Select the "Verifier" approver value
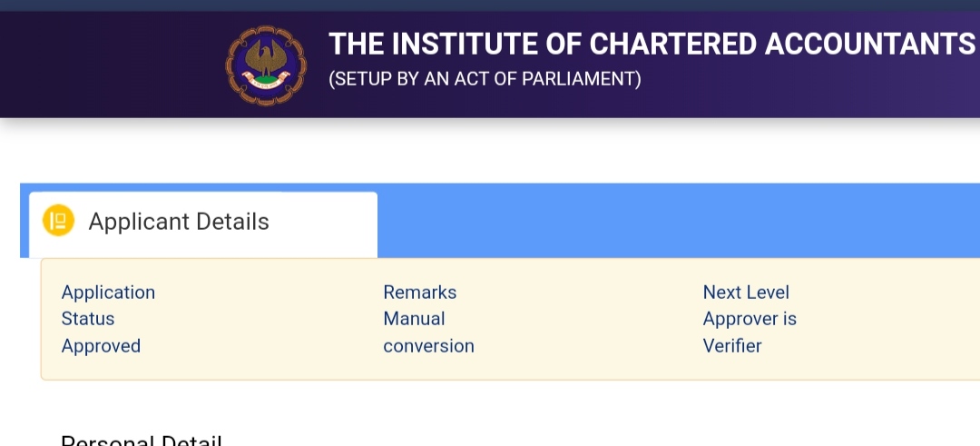 (x=732, y=346)
